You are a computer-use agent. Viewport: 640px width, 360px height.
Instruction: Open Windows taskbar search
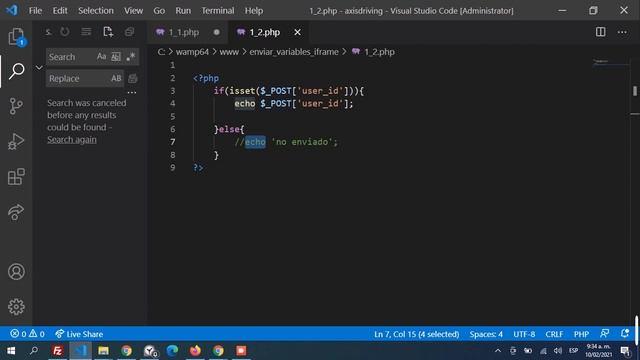tap(34, 351)
